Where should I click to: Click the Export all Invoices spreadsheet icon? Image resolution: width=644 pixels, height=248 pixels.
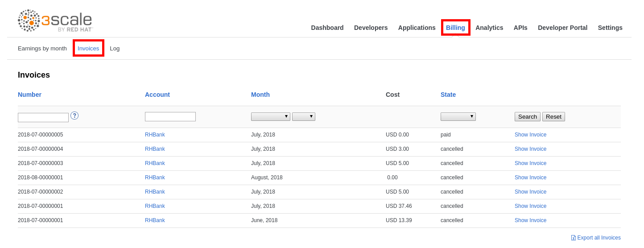click(574, 238)
